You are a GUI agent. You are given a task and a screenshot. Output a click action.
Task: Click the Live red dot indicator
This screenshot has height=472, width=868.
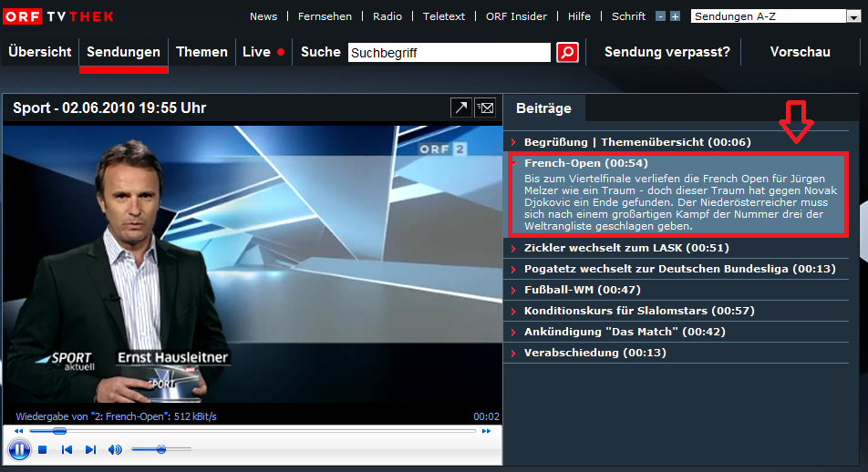click(x=281, y=52)
